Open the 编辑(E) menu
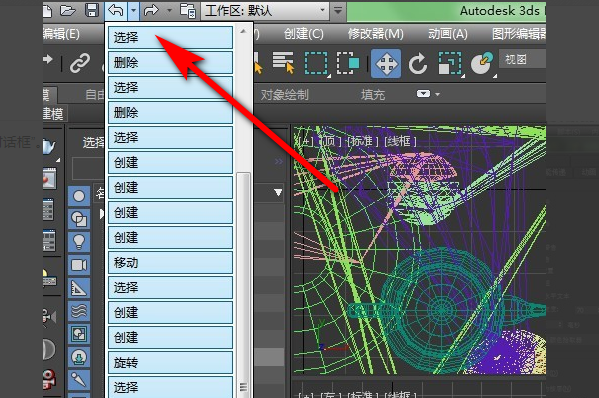The width and height of the screenshot is (599, 398). 62,34
